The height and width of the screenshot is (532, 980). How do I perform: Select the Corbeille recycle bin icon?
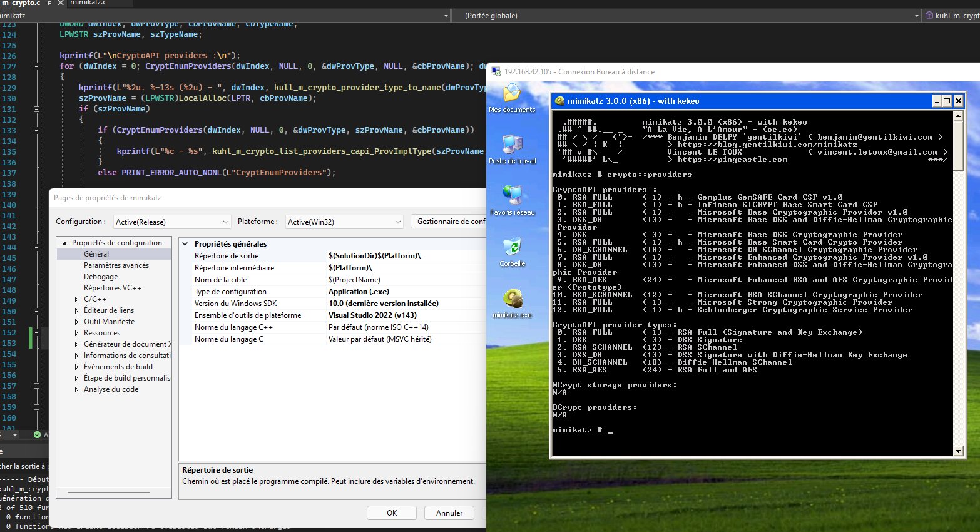coord(512,252)
